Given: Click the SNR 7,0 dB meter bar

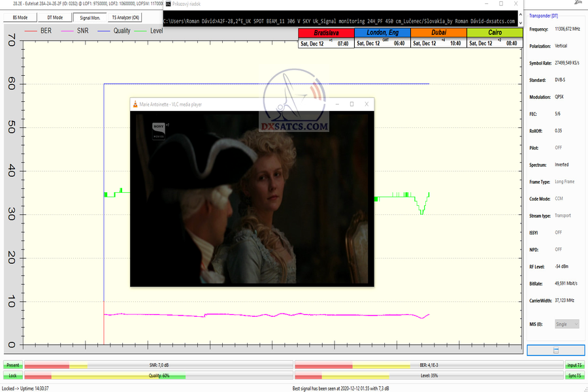Looking at the screenshot, I should (157, 366).
